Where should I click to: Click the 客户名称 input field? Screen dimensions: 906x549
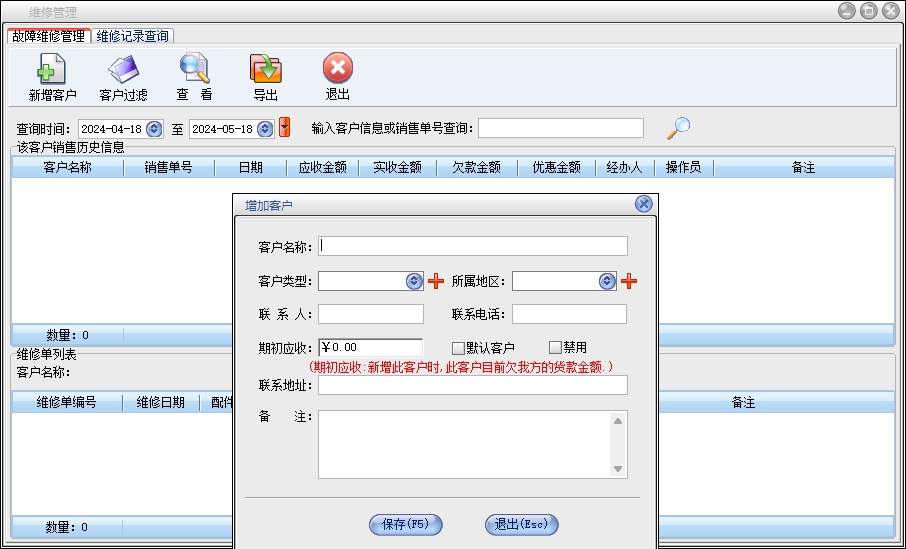click(473, 246)
